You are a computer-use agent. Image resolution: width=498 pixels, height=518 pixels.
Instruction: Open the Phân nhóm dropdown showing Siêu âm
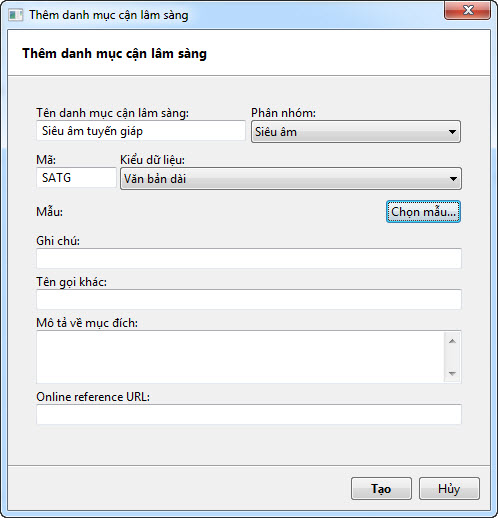coord(356,132)
